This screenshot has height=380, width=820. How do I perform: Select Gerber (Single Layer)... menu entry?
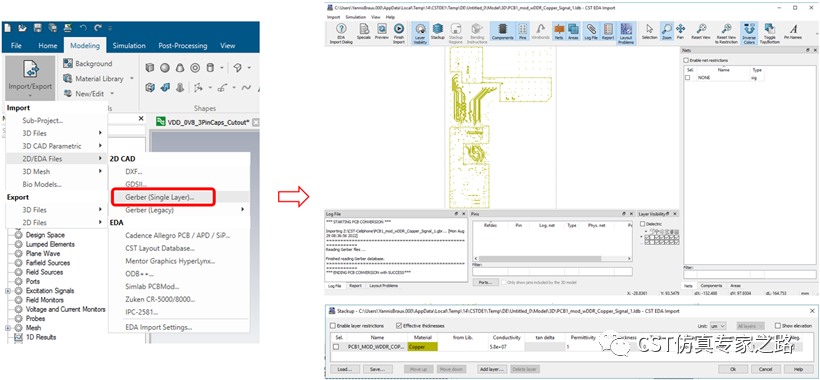[x=162, y=197]
